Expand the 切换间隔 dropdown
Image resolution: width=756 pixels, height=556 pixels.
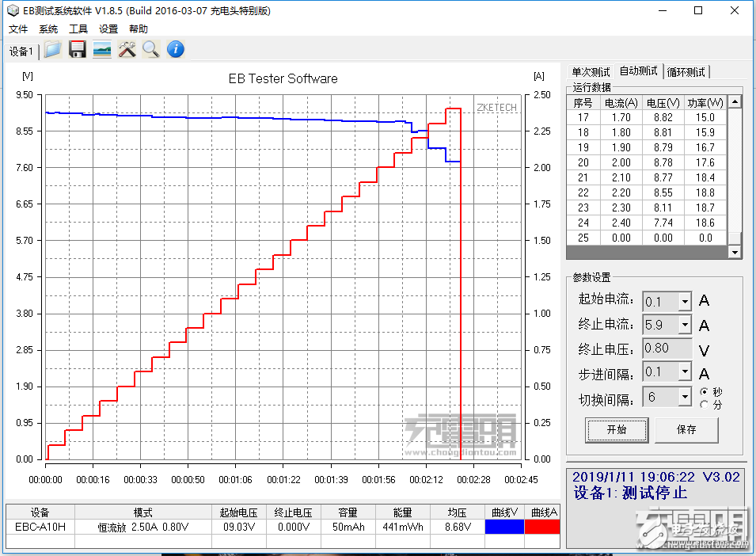pyautogui.click(x=685, y=398)
